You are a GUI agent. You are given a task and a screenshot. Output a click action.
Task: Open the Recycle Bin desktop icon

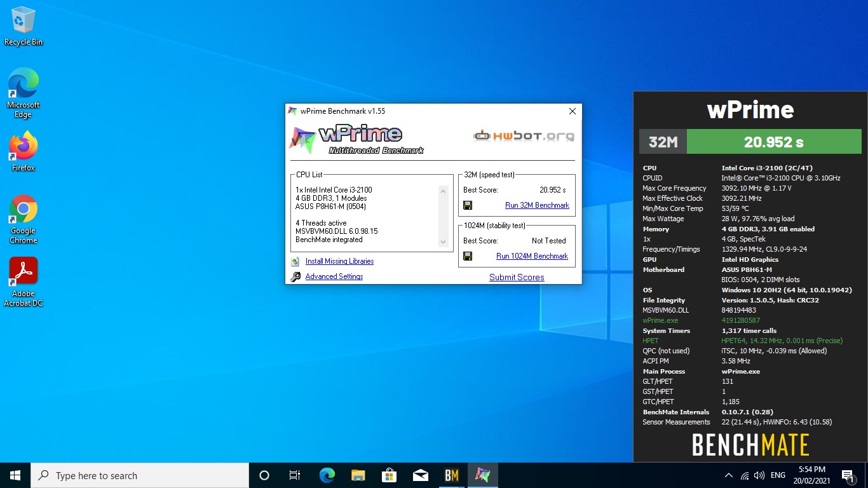point(24,26)
